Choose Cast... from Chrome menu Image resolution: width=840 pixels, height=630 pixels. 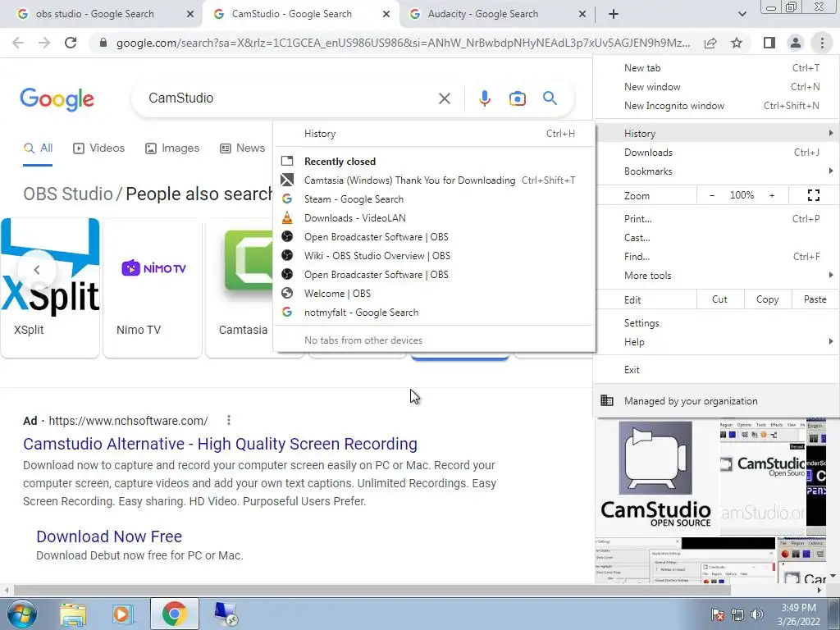coord(715,237)
